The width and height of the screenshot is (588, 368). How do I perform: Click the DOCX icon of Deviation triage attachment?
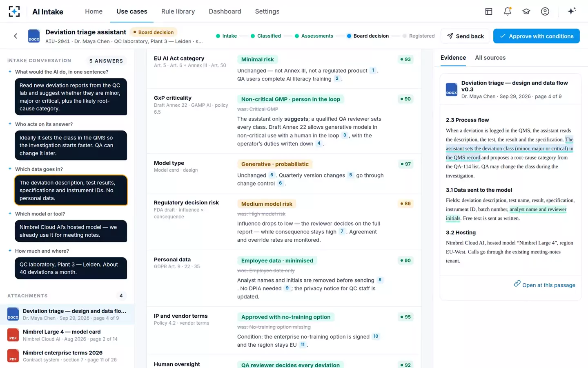coord(13,314)
